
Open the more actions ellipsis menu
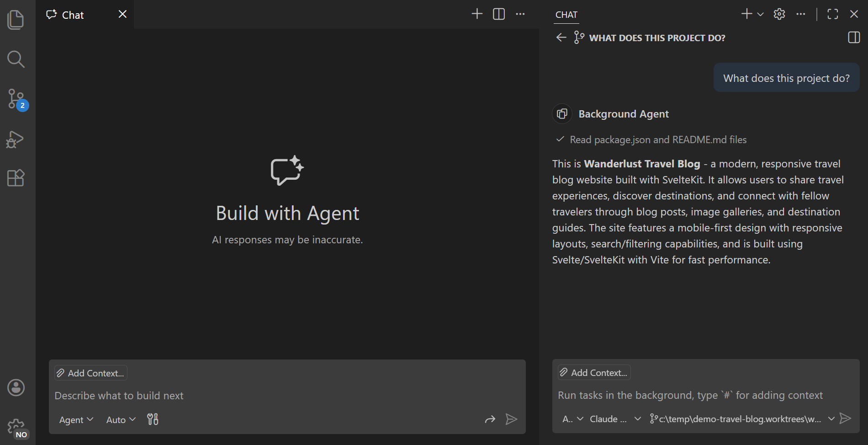tap(801, 14)
